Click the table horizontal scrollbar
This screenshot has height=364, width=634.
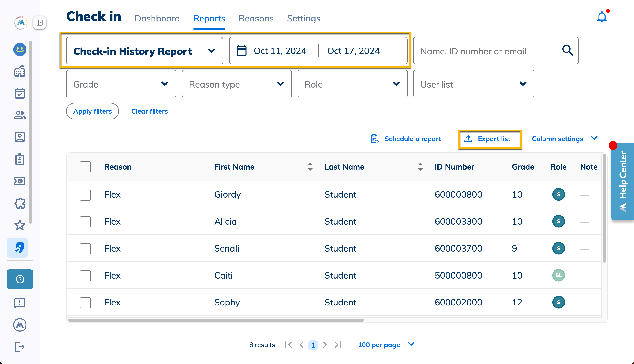tap(216, 320)
